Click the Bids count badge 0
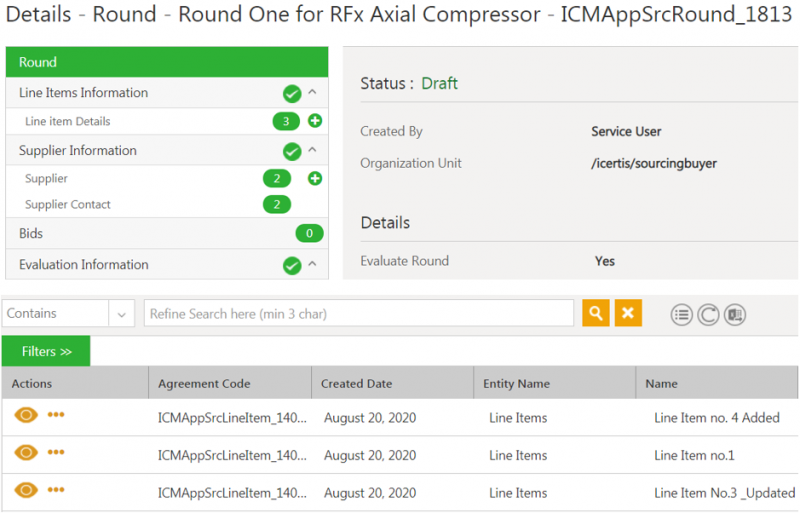This screenshot has height=513, width=800. tap(309, 233)
